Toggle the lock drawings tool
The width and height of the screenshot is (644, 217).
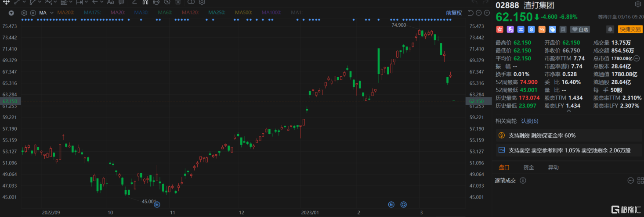click(156, 2)
